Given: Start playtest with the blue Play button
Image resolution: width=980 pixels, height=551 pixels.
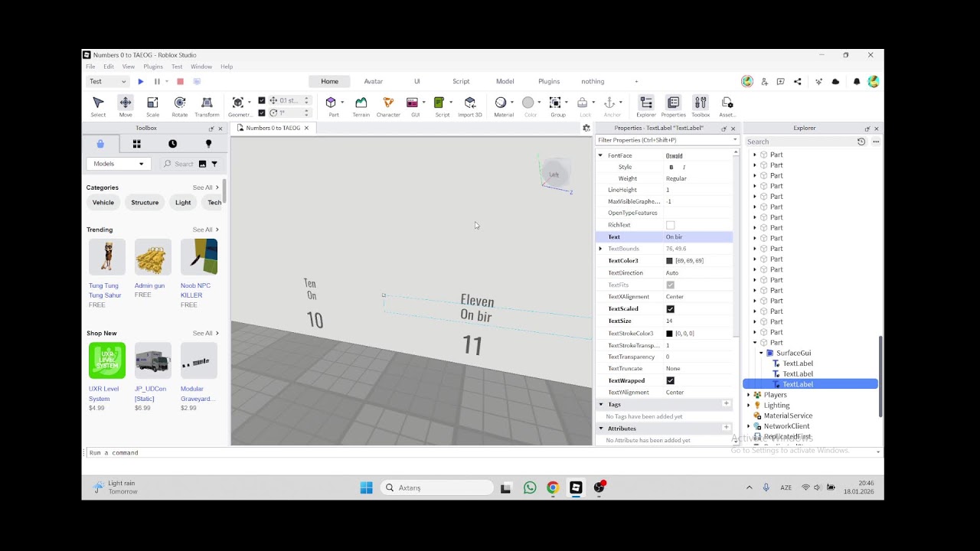Looking at the screenshot, I should point(140,81).
